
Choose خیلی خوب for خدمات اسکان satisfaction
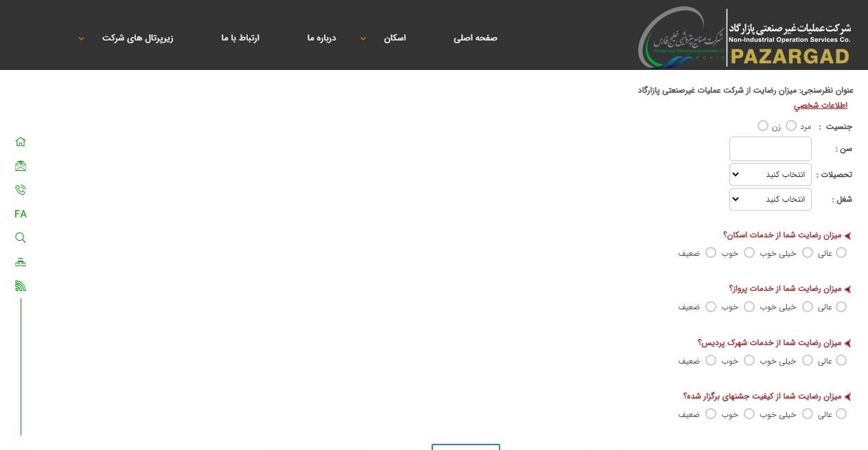click(x=808, y=252)
